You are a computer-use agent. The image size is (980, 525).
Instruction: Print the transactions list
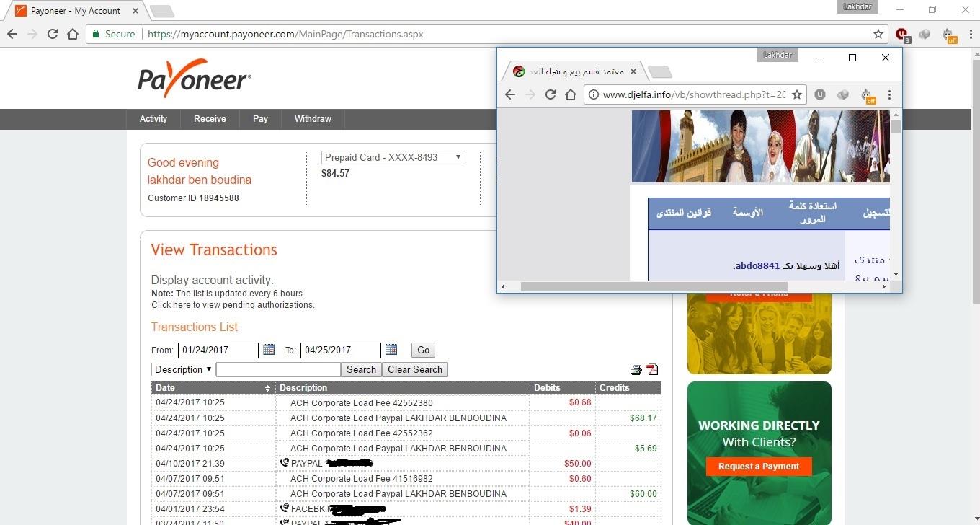point(636,370)
